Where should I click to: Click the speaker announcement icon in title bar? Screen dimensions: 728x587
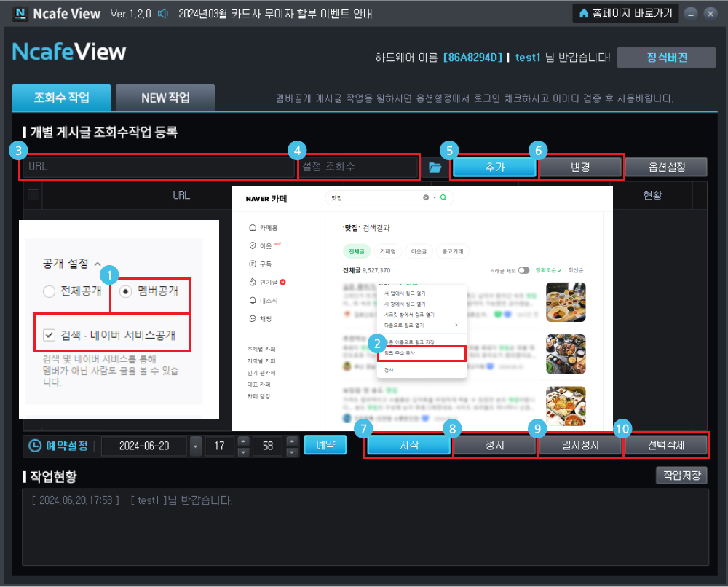(163, 13)
